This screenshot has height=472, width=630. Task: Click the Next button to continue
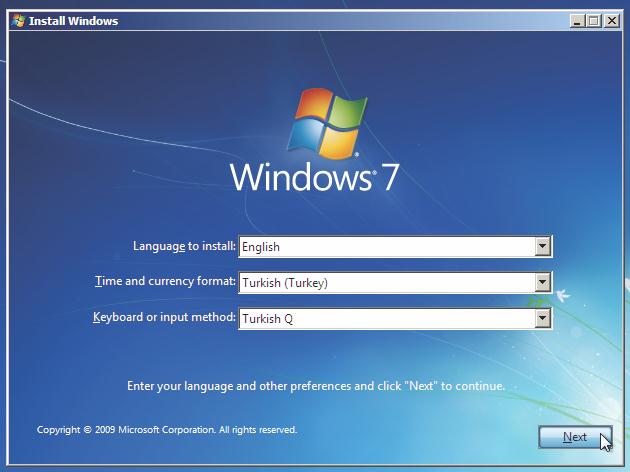pyautogui.click(x=575, y=437)
